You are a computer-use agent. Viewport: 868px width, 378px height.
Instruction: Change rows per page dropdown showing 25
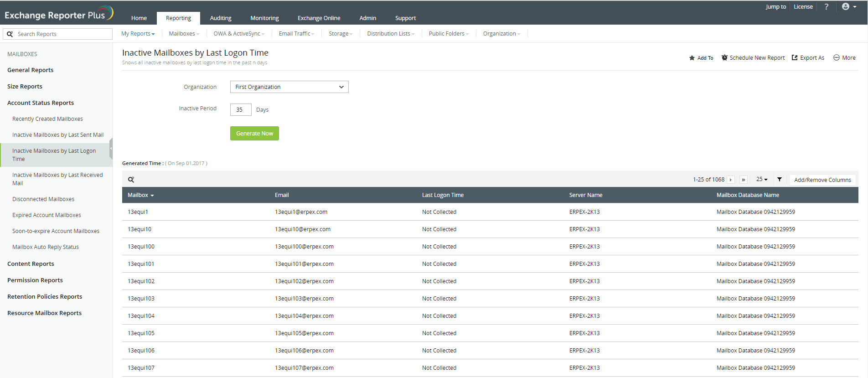tap(762, 180)
